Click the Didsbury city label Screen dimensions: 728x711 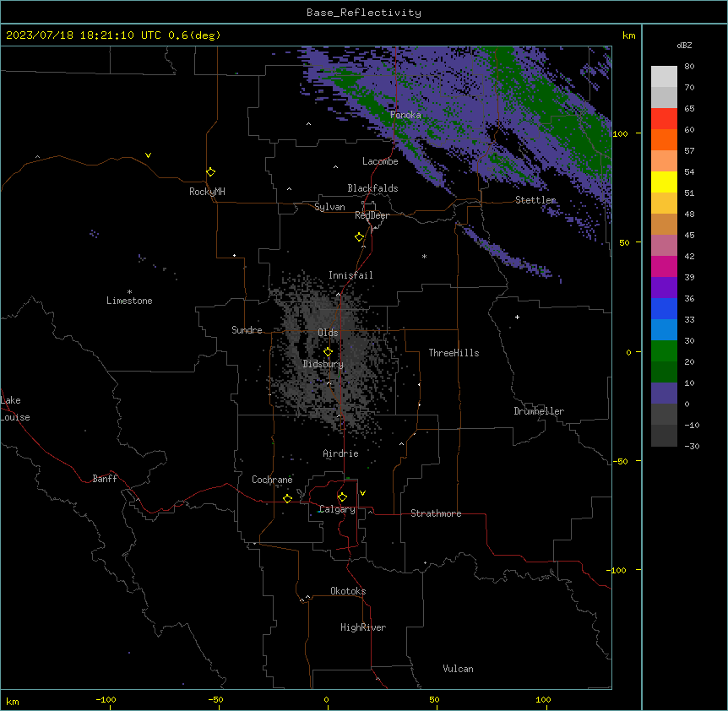pos(323,364)
